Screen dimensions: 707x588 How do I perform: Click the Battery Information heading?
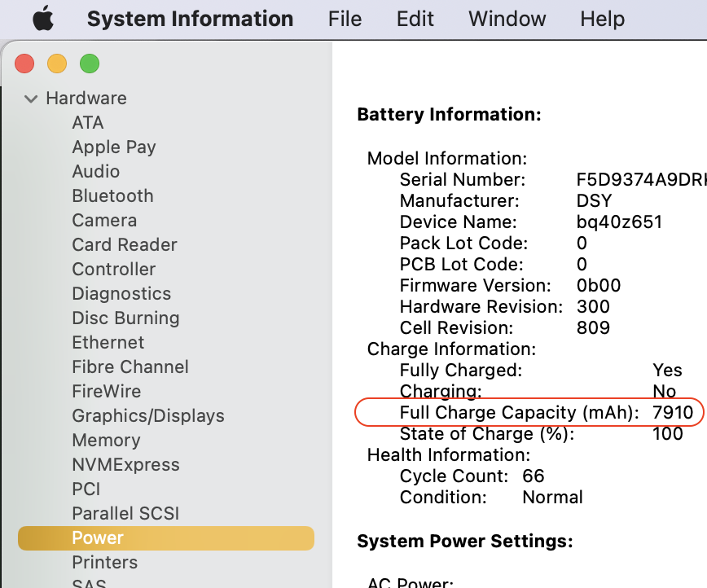pos(449,115)
